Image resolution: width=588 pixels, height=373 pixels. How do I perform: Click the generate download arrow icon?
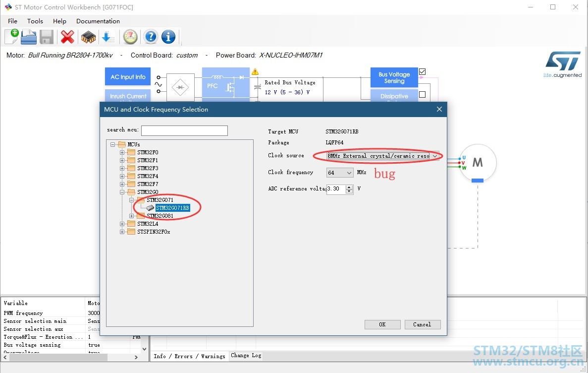point(107,37)
